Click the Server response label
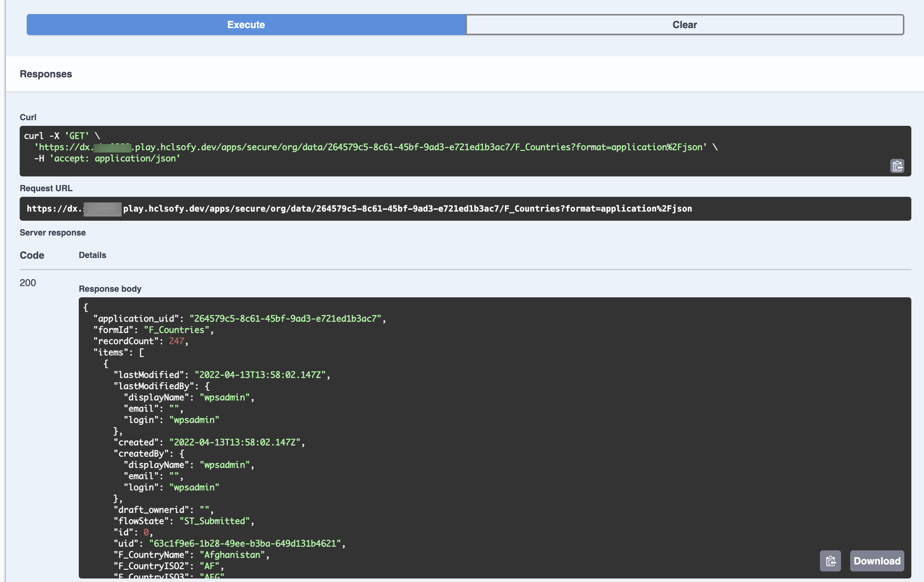This screenshot has height=582, width=924. pyautogui.click(x=53, y=233)
